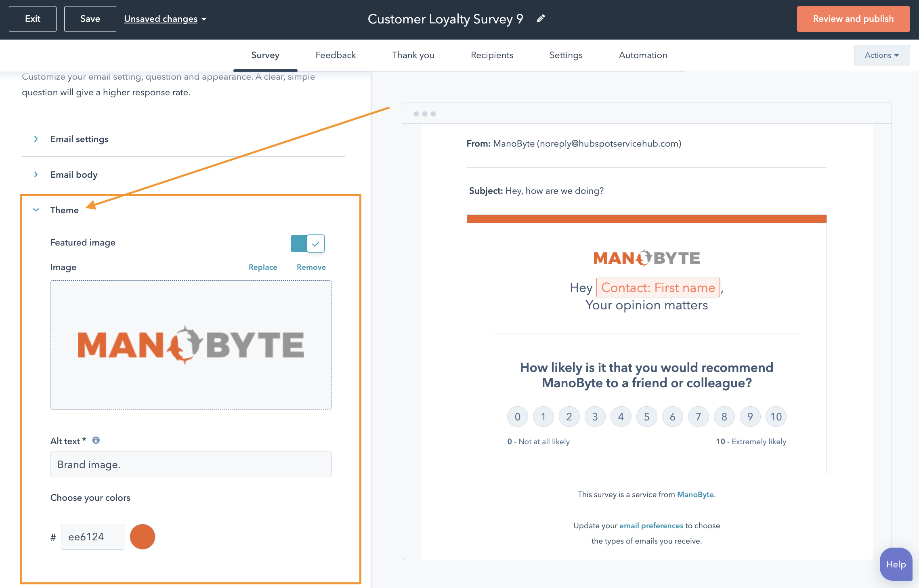Image resolution: width=919 pixels, height=588 pixels.
Task: Select rating 5 in the survey preview
Action: pos(647,417)
